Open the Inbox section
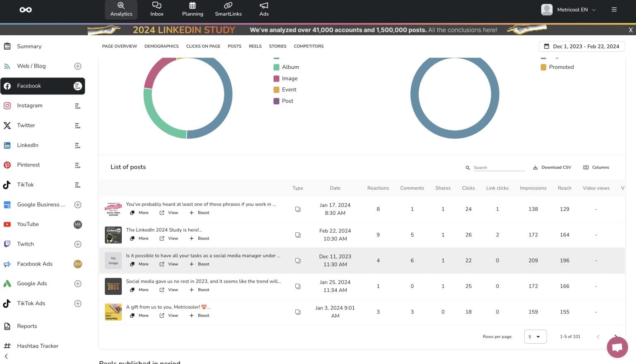636x364 pixels. coord(157,9)
